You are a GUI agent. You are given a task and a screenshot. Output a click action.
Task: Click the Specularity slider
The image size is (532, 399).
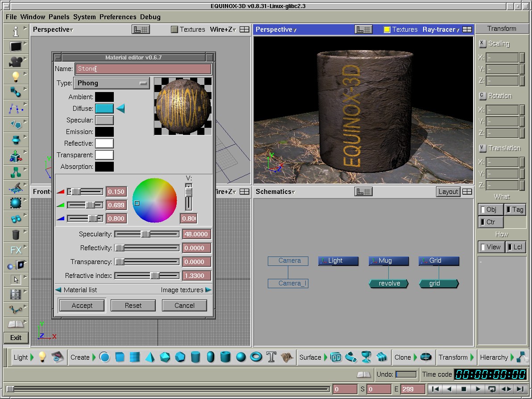[x=147, y=234]
